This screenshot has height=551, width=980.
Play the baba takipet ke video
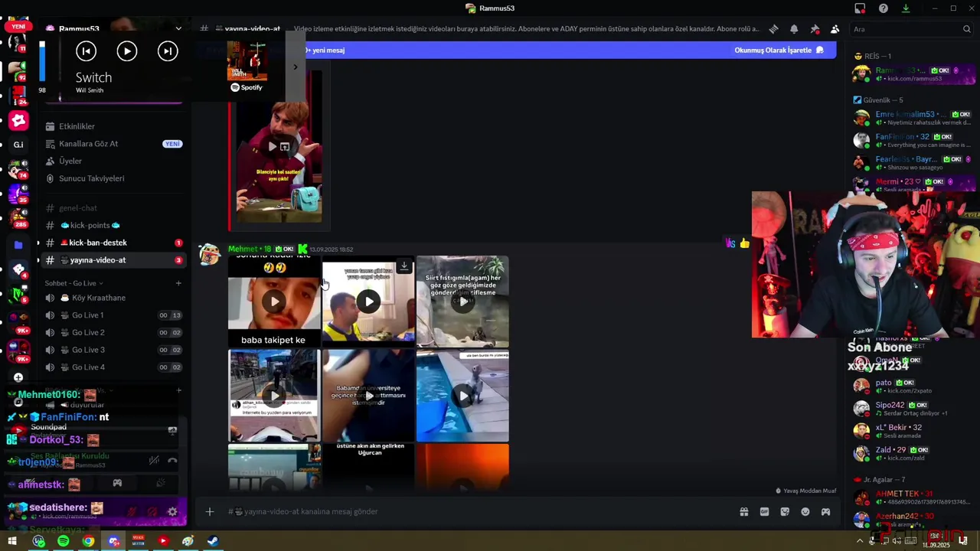click(274, 302)
